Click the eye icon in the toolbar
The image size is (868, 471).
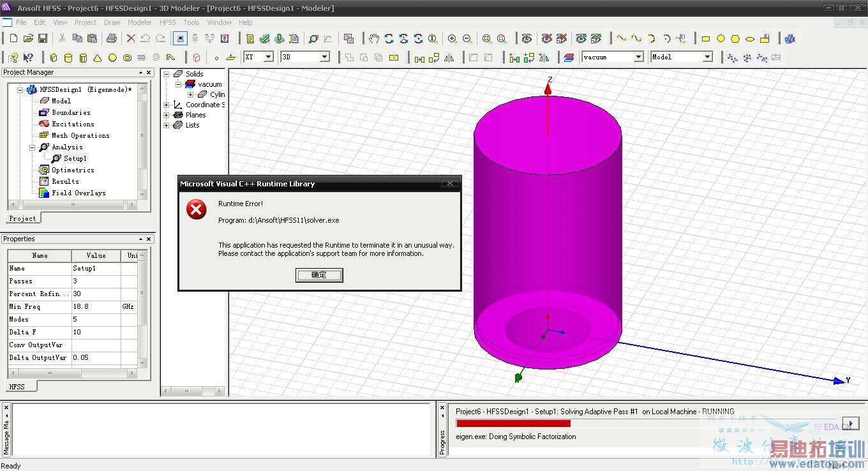point(526,39)
